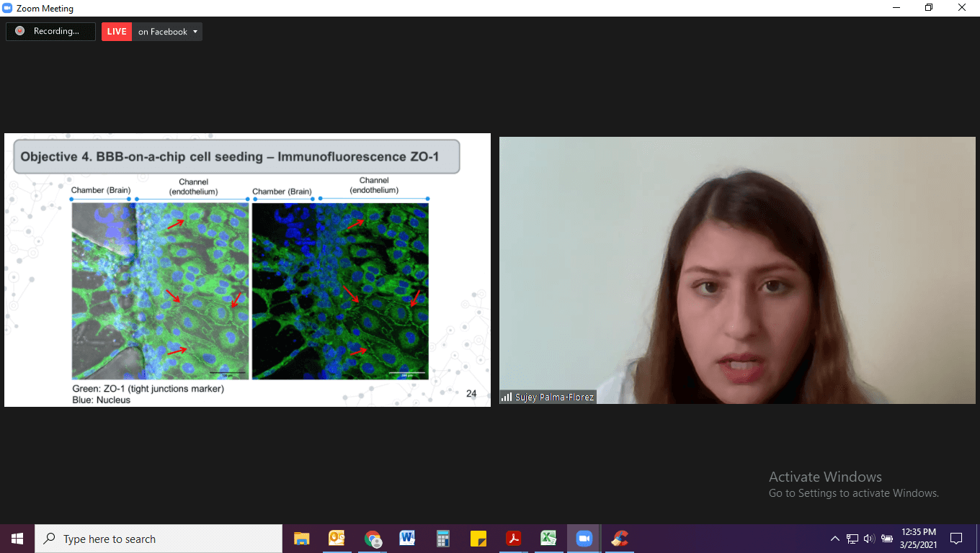Viewport: 980px width, 553px height.
Task: Open the Windows Start menu
Action: [17, 539]
